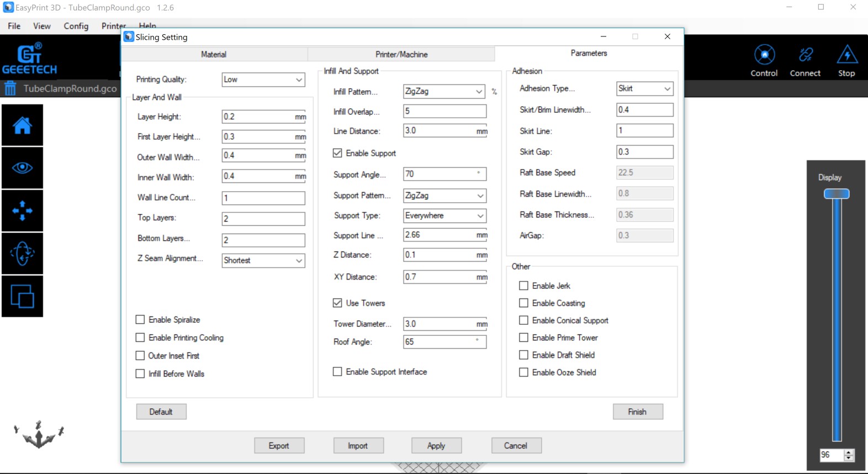Open the Config menu
868x474 pixels.
pyautogui.click(x=76, y=26)
